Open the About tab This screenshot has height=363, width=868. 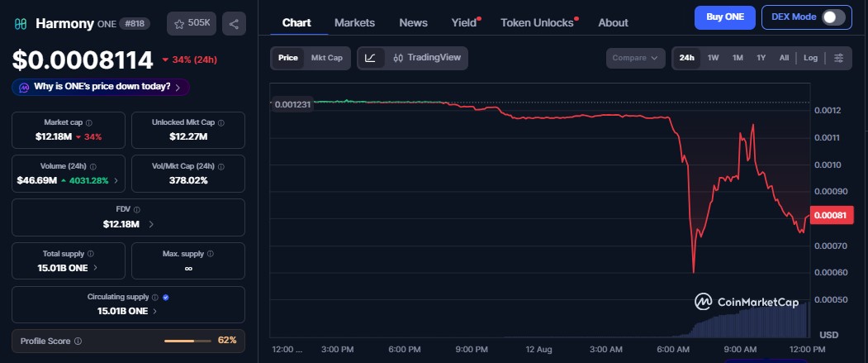point(613,22)
